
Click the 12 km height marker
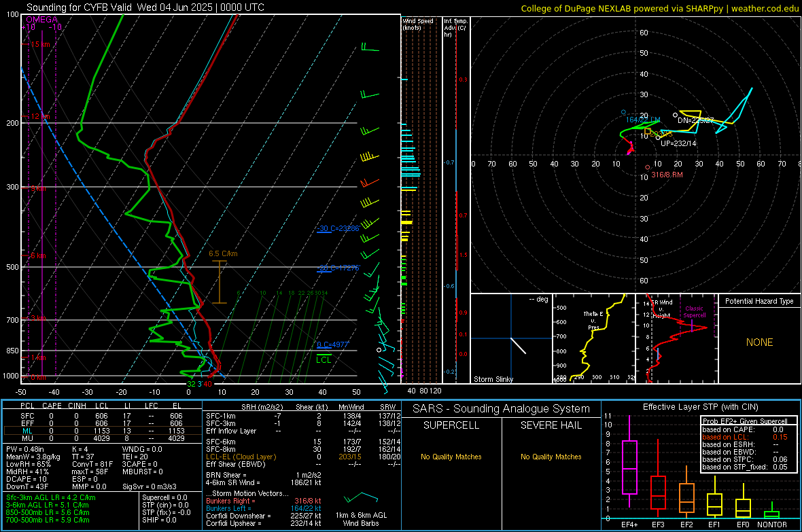click(x=39, y=117)
